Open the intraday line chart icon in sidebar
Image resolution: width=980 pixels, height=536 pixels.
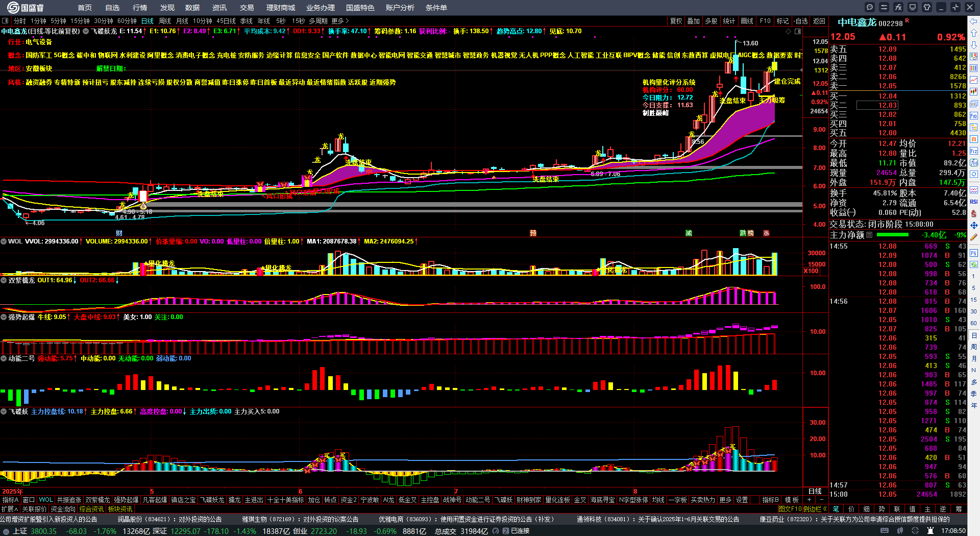(974, 80)
